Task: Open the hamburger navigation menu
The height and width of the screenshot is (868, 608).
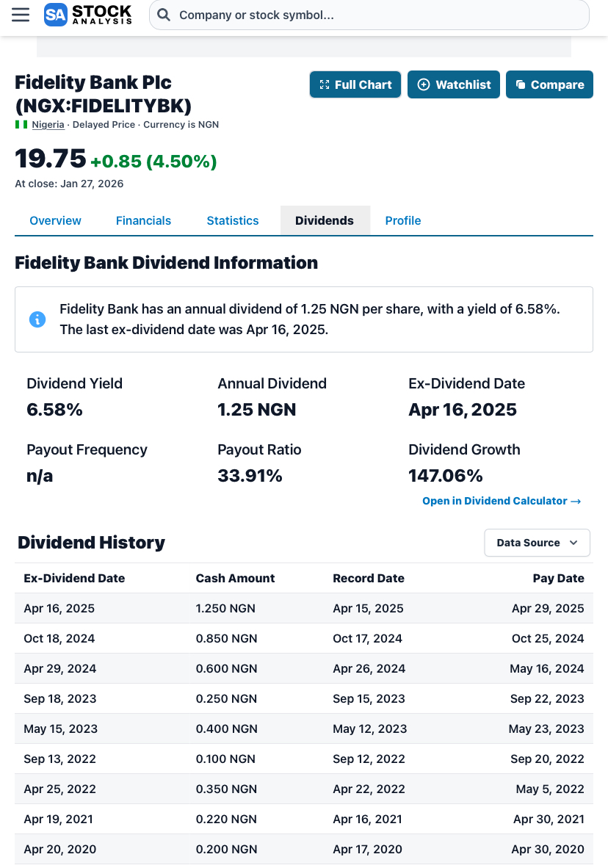Action: 21,15
